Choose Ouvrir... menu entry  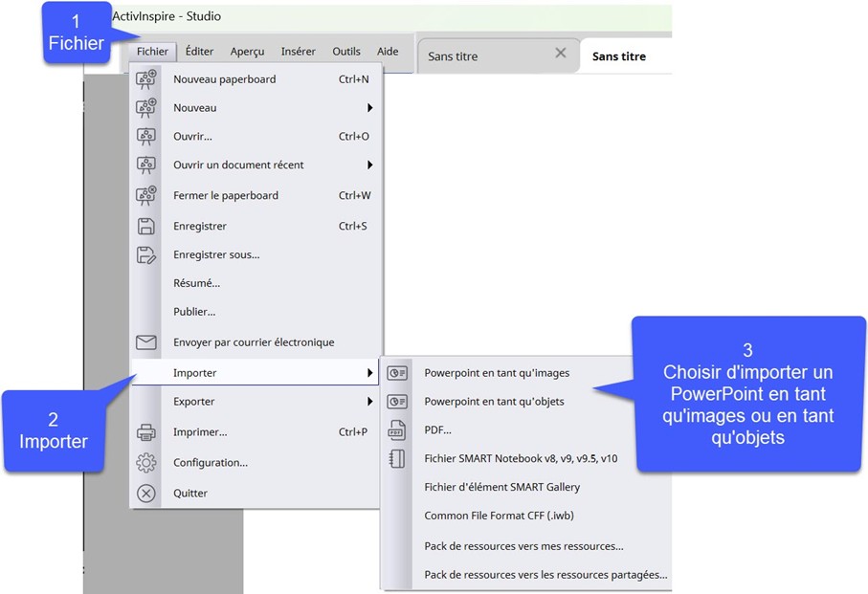tap(256, 137)
